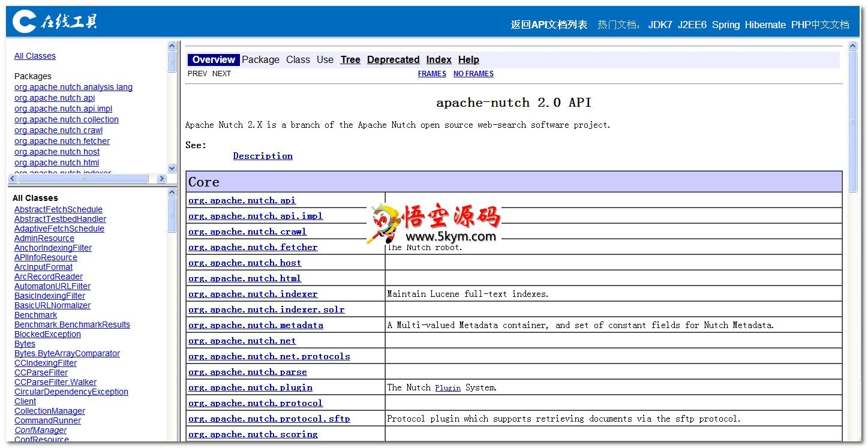
Task: Click up arrow in classes frame scrollbar
Action: [x=172, y=192]
